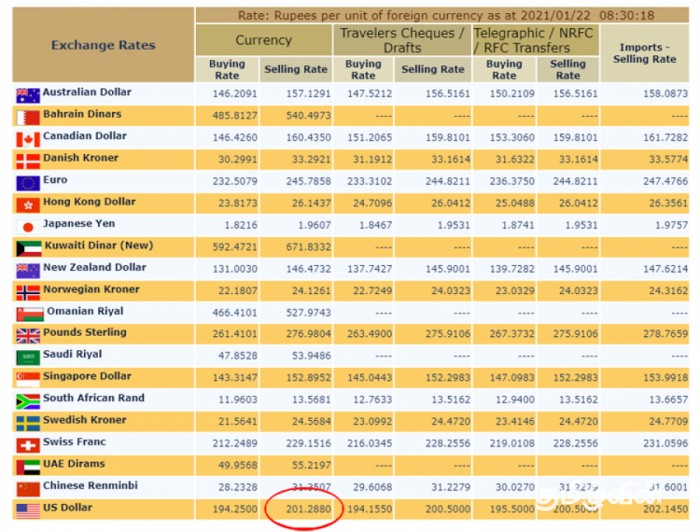This screenshot has width=700, height=532.
Task: Select the Travelers Cheques / Drafts header
Action: click(x=400, y=40)
